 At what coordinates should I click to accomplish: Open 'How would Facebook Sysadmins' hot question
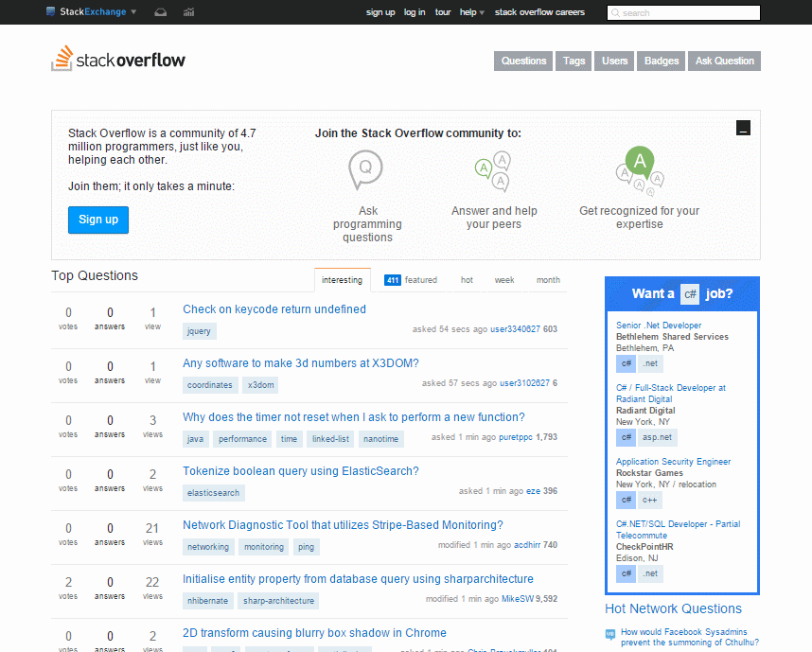[689, 637]
